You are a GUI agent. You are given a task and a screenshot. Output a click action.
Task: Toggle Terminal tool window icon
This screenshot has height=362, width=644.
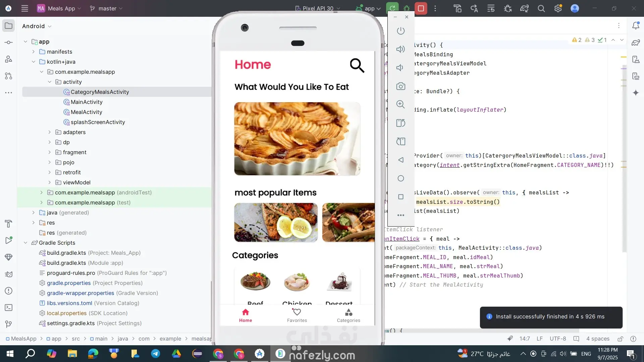click(9, 307)
